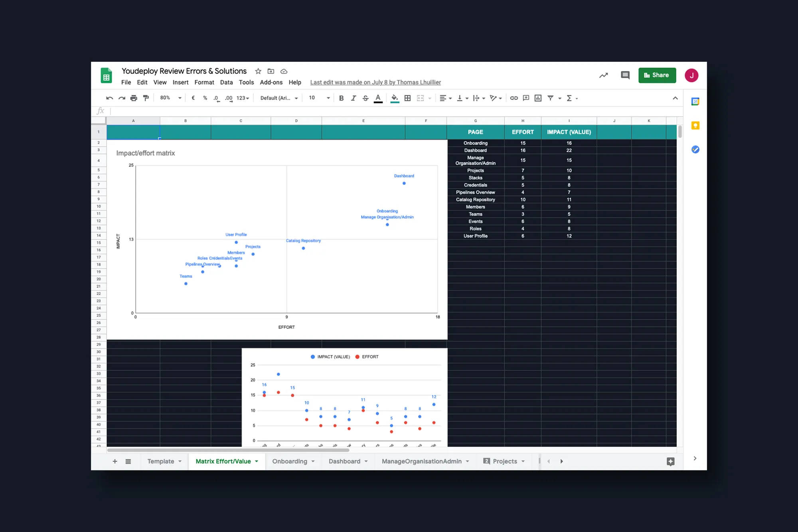Insert a link
Viewport: 798px width, 532px height.
tap(514, 98)
